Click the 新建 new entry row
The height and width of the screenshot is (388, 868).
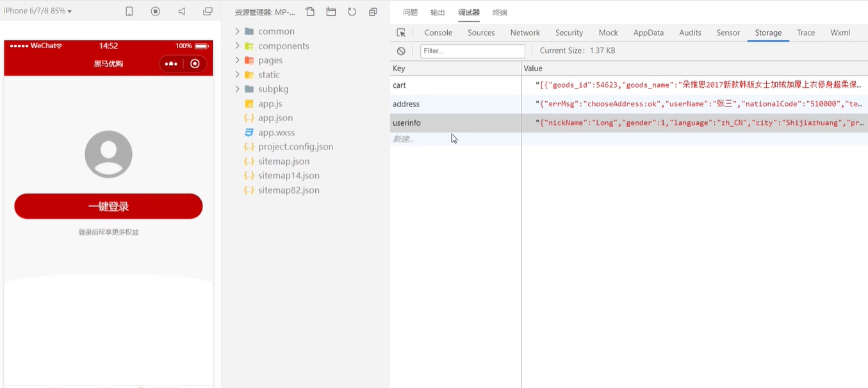tap(402, 139)
